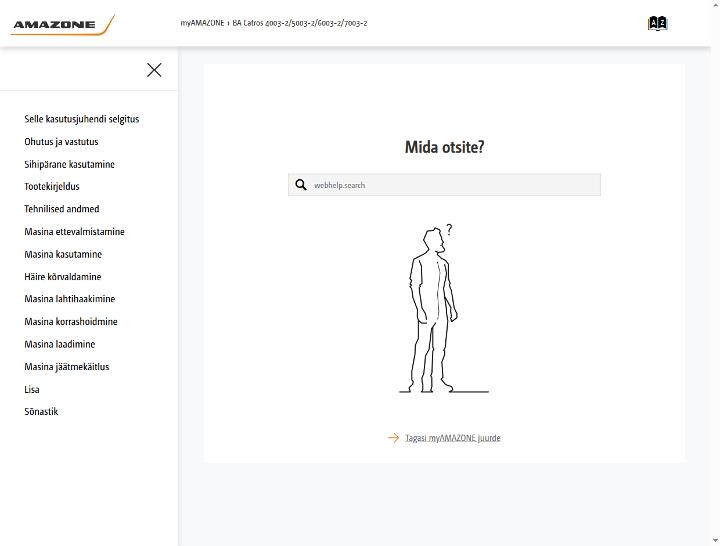Select Masina korrashoidmine entry
The image size is (720, 546).
coord(71,321)
